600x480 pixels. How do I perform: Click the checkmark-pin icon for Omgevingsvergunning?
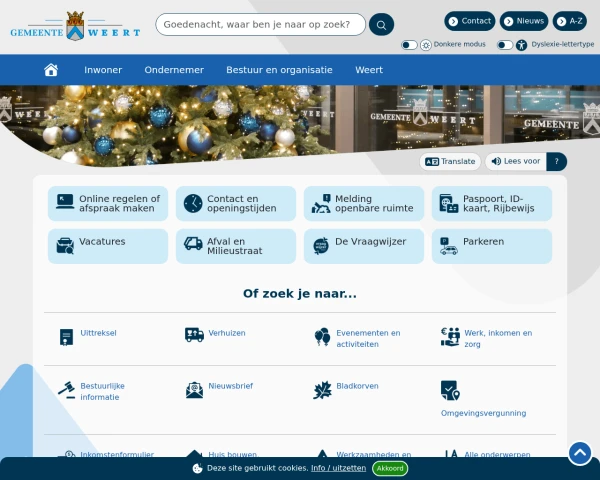[x=450, y=390]
